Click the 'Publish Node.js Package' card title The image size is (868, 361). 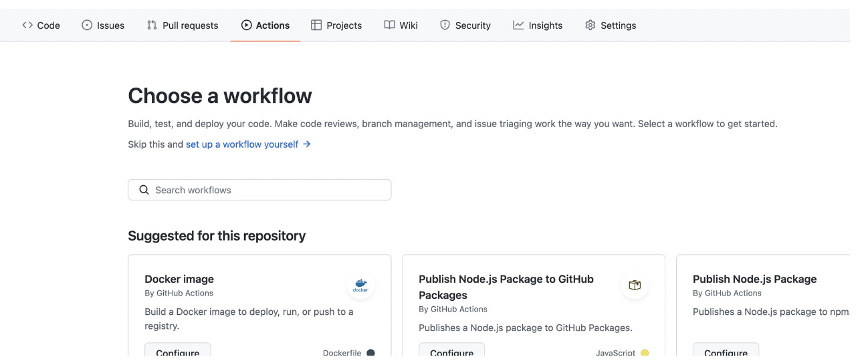coord(754,279)
